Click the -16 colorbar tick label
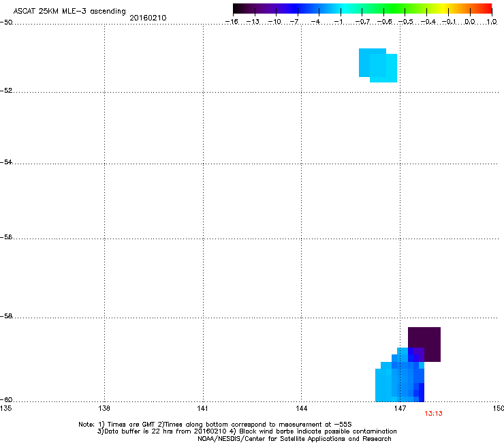The height and width of the screenshot is (443, 504). coord(232,22)
